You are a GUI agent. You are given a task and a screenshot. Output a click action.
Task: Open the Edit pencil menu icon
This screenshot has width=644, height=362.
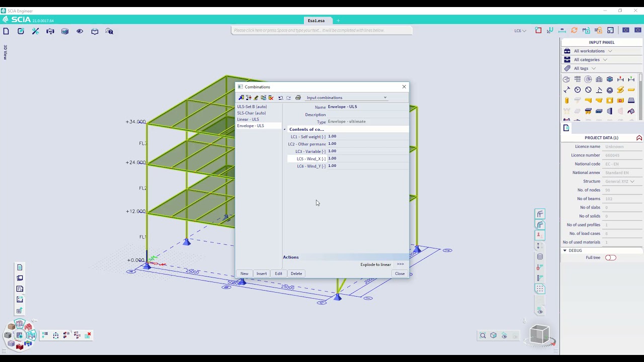point(21,31)
